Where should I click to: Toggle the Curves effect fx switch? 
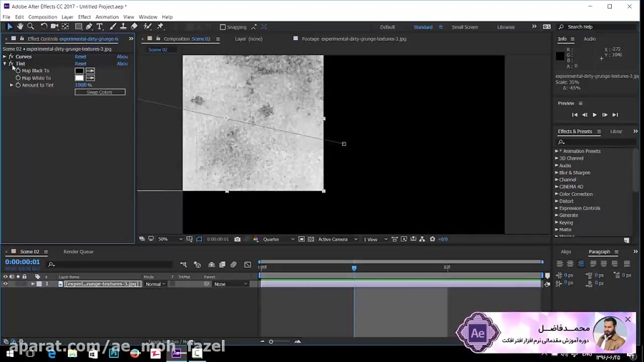[x=11, y=57]
